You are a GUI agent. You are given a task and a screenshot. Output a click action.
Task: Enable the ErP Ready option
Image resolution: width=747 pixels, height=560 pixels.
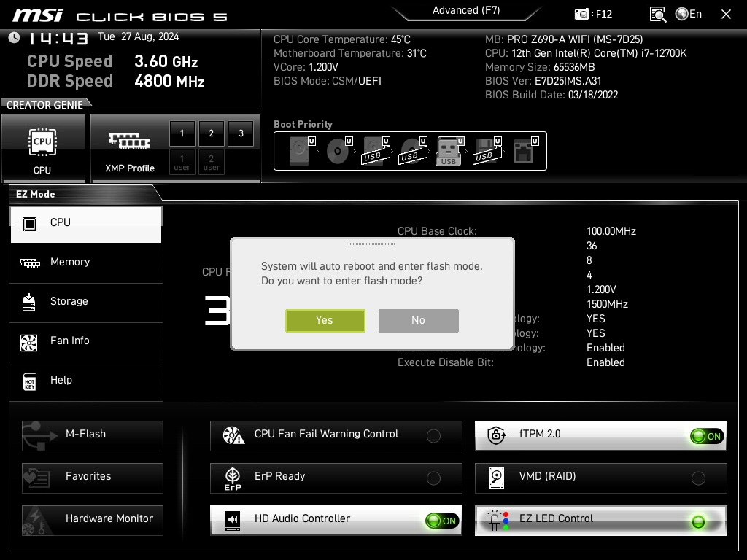[433, 478]
